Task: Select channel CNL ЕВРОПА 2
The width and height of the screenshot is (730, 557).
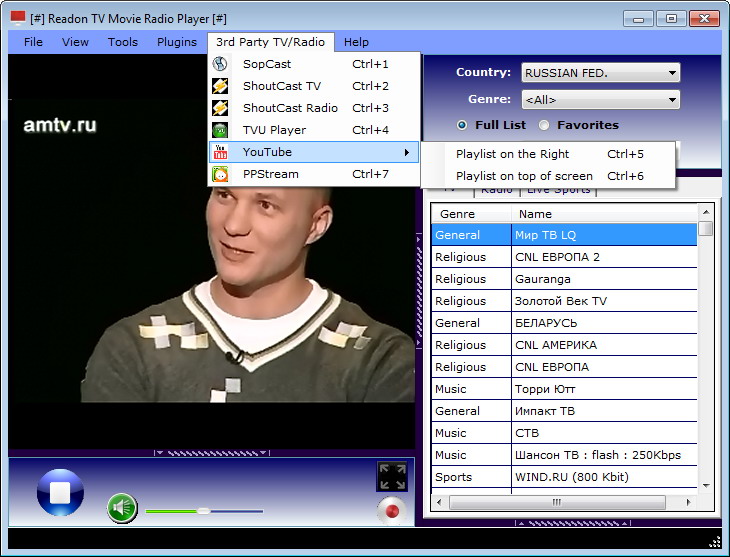Action: 564,257
